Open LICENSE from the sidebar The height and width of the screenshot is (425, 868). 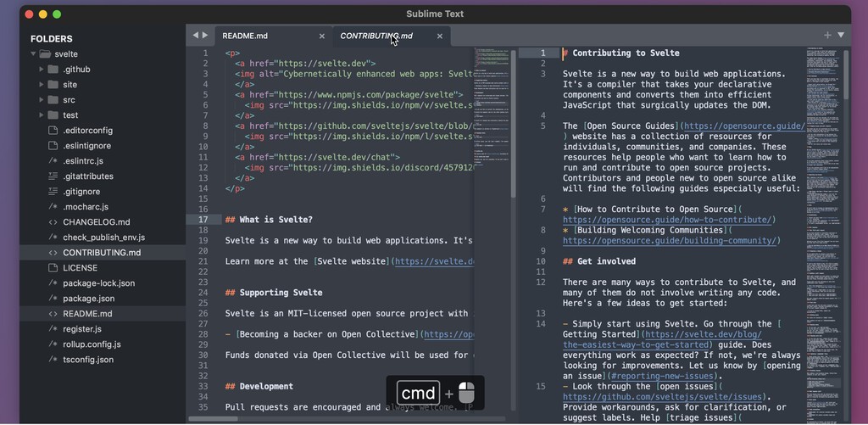click(x=81, y=267)
